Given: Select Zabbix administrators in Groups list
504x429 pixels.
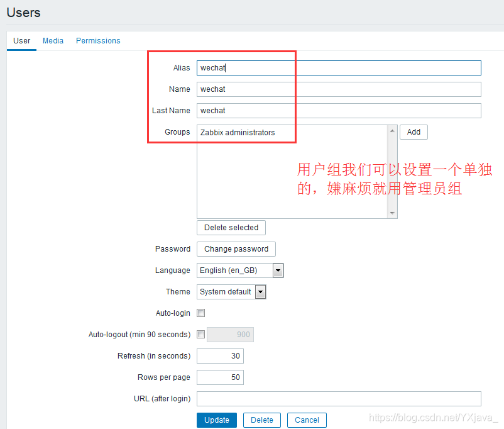Looking at the screenshot, I should [x=238, y=133].
